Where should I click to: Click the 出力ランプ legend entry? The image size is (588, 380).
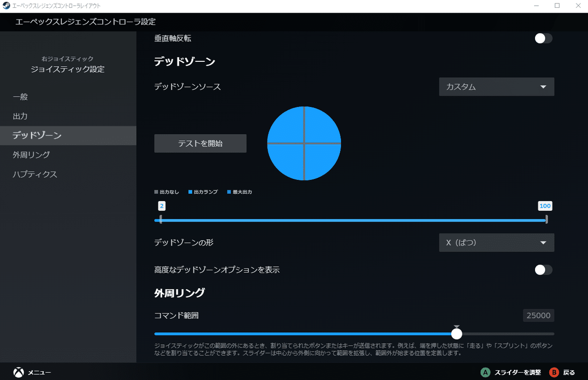tap(203, 192)
